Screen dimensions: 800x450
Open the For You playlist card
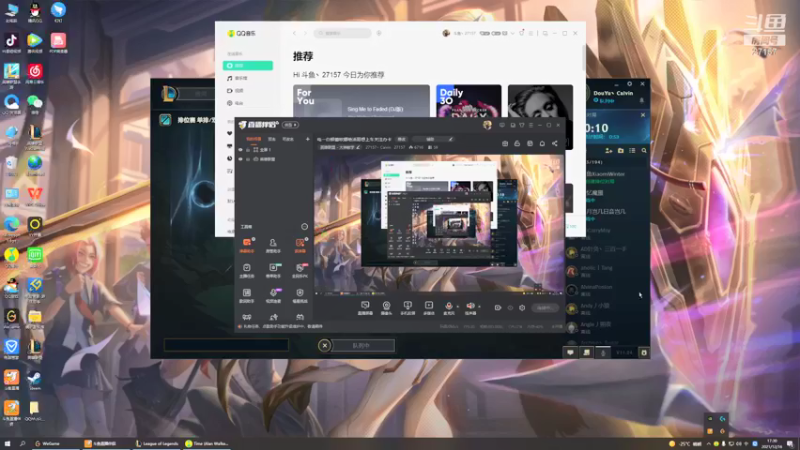click(x=361, y=101)
